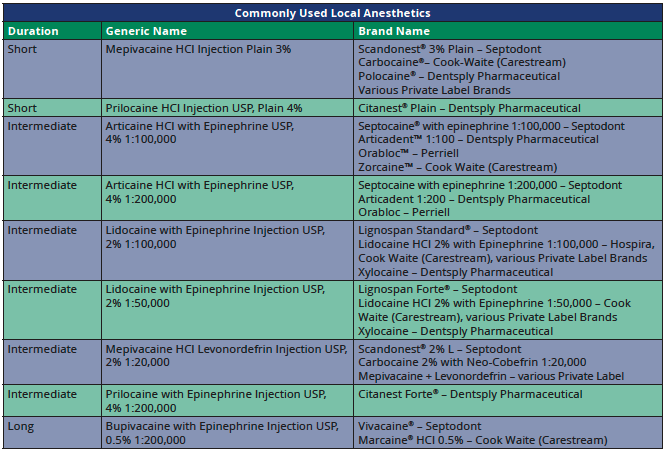This screenshot has width=667, height=451.
Task: Click the Mepivacaine HCI Injection Plain 3% cell
Action: 198,48
